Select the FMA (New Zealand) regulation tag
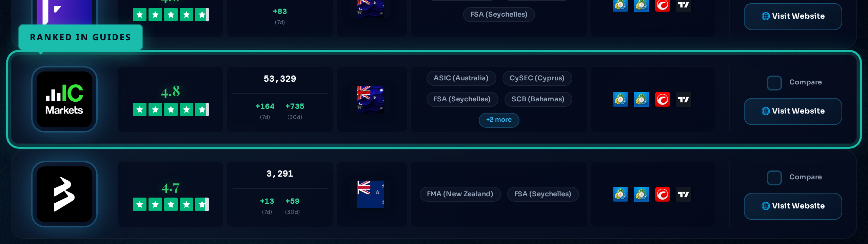Viewport: 868px width, 244px height. 460,194
